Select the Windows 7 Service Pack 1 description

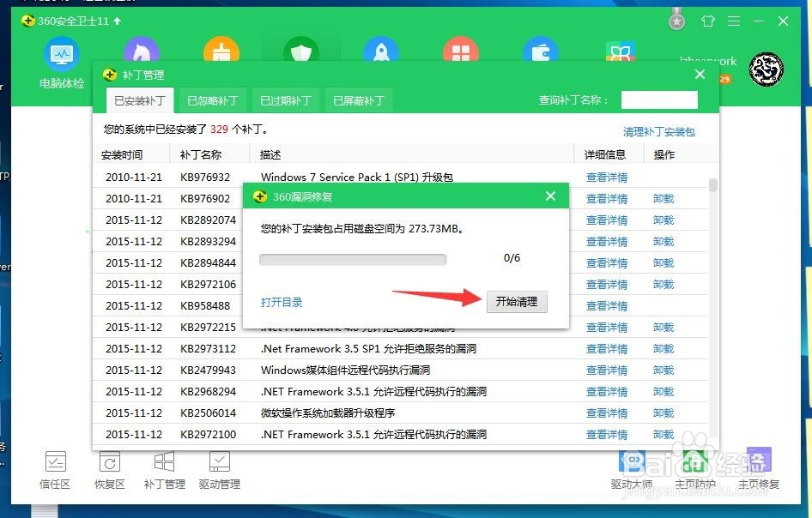[x=357, y=177]
